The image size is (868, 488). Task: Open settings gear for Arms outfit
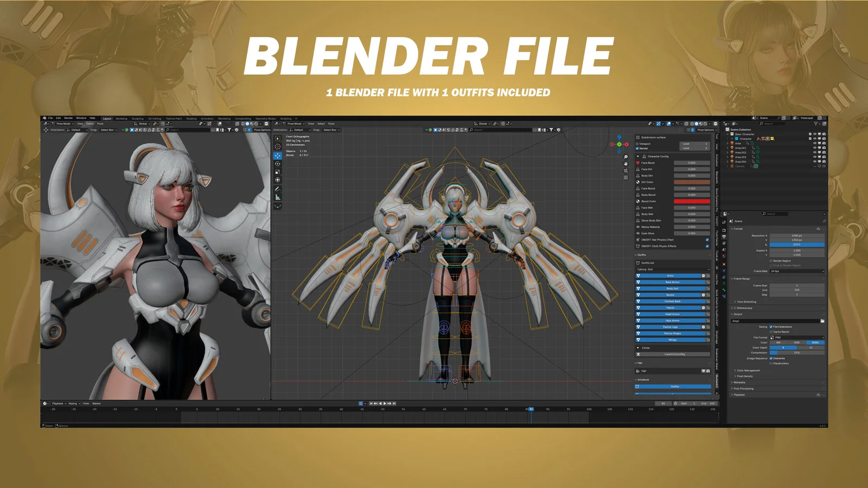[x=704, y=275]
